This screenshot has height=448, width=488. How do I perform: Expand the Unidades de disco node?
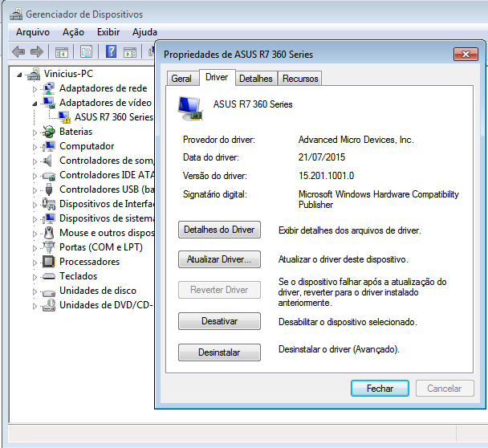tap(35, 291)
